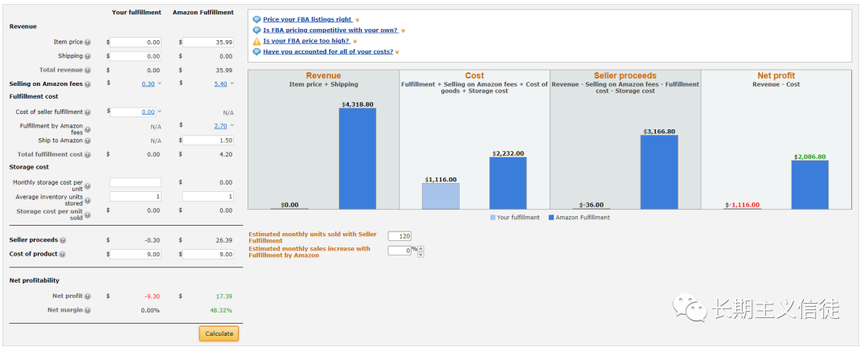This screenshot has width=868, height=347.
Task: Click the help icon beside Net margin
Action: coord(88,311)
